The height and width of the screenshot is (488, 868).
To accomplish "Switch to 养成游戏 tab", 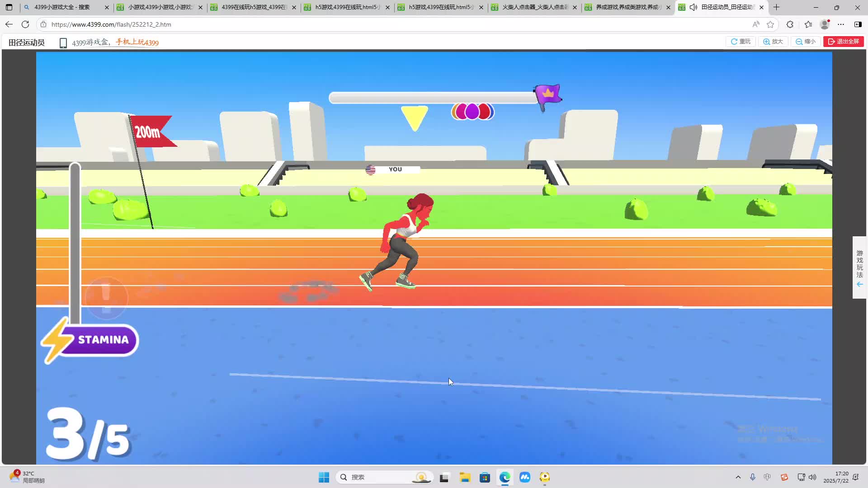I will (x=627, y=7).
